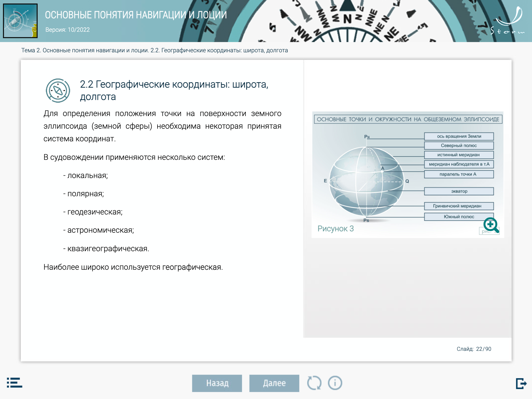Viewport: 532px width, 399px height.
Task: Click the Назад button
Action: 217,383
